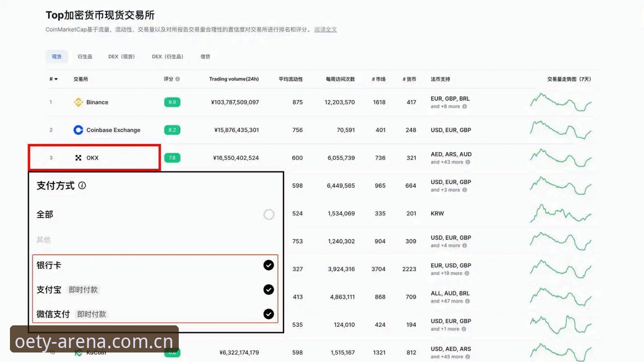
Task: Click the 交易所 column header
Action: click(81, 79)
